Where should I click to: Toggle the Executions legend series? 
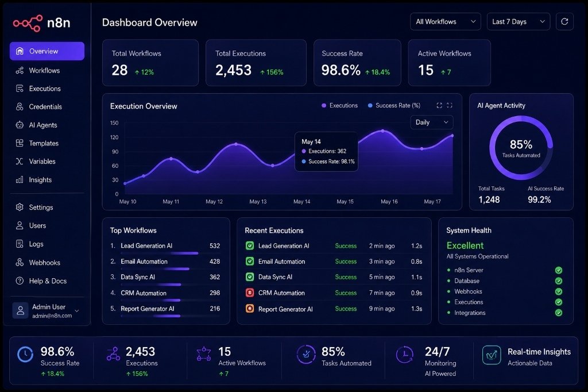click(x=339, y=106)
